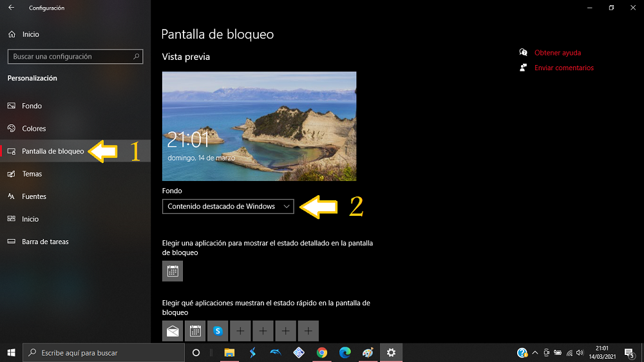Click the taskbar search box Escribe aquí para buscar
644x362 pixels.
[104, 352]
